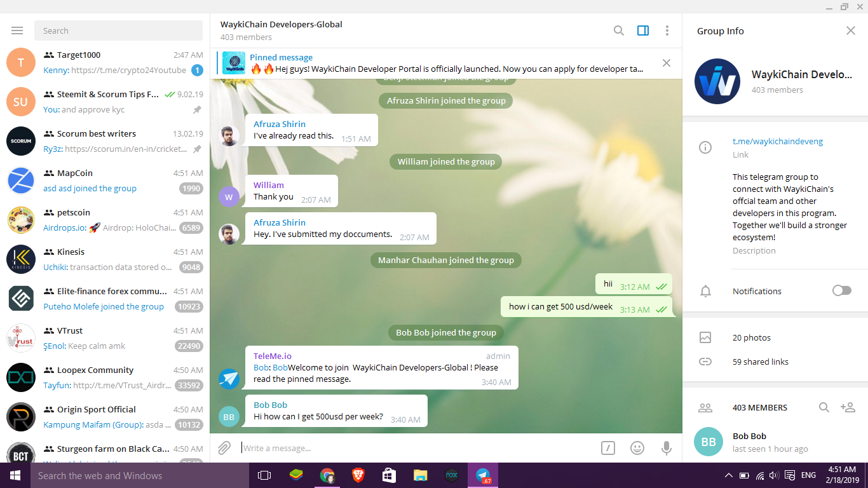Open the Elite-finance forex community chat

pyautogui.click(x=105, y=299)
